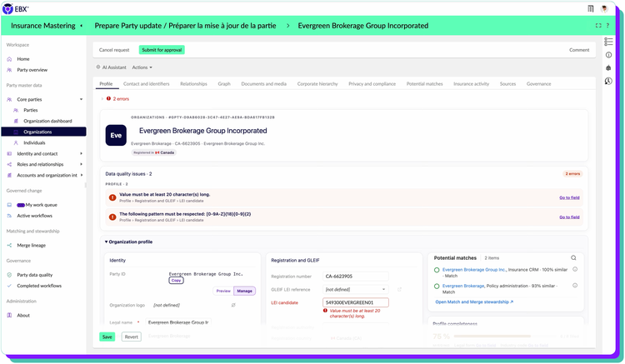Image resolution: width=625 pixels, height=364 pixels.
Task: Open external link icon beside GLEIF LEI reference
Action: [x=399, y=290]
